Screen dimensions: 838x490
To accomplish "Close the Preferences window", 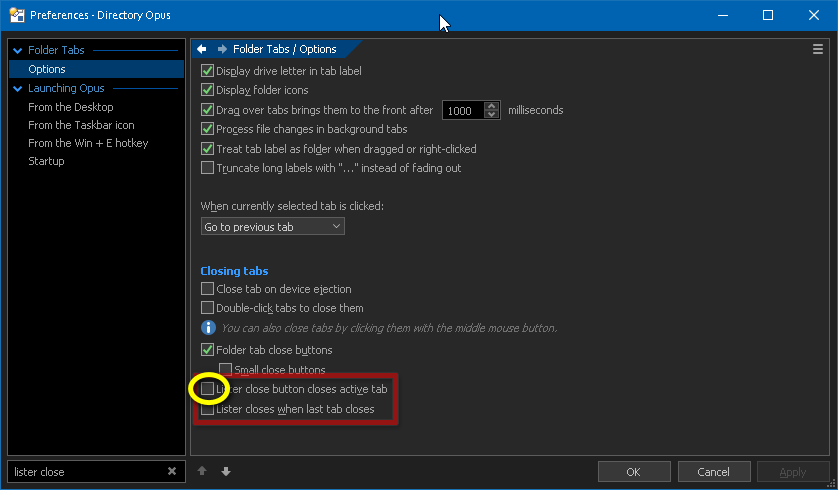I will [813, 15].
